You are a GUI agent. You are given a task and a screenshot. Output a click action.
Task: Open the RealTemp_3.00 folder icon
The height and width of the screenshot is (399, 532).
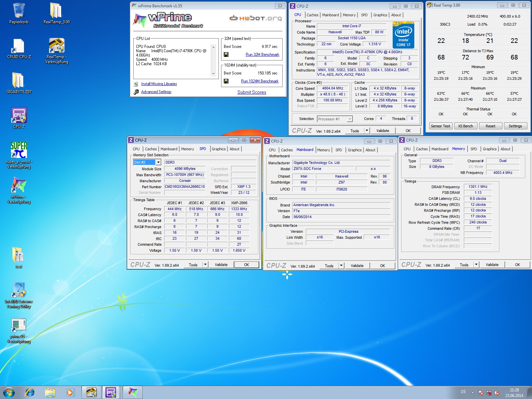[x=57, y=13]
